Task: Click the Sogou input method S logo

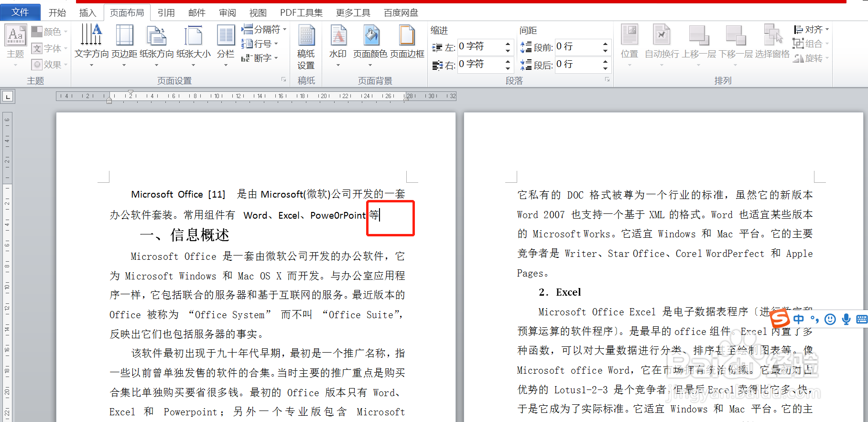Action: [779, 318]
